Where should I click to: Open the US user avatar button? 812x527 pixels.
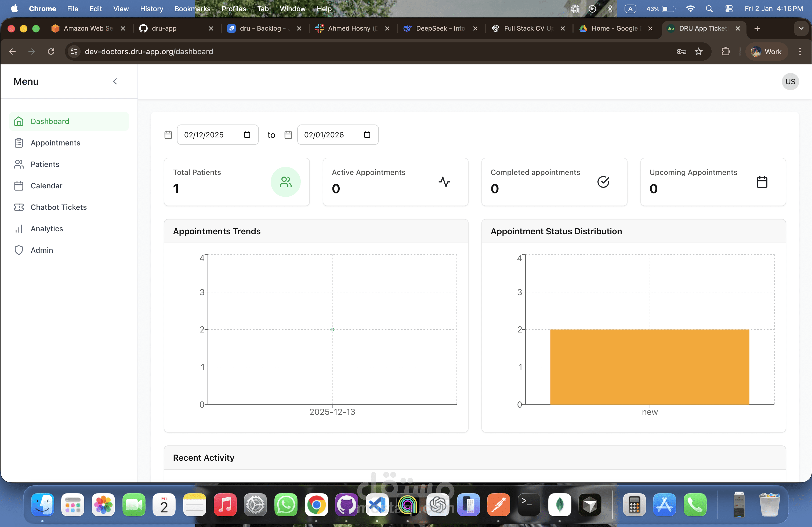pos(790,82)
